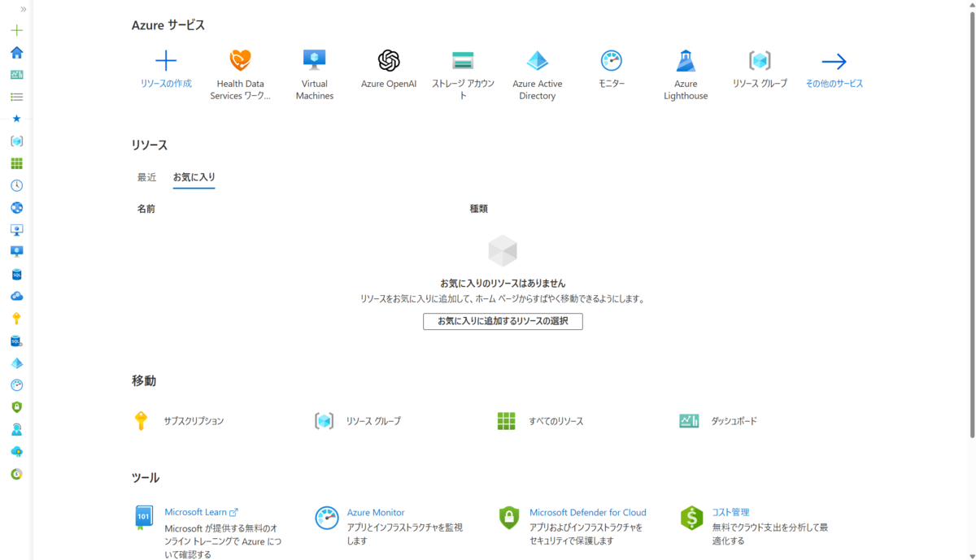Expand the left sidebar with the double chevron
Viewport: 976px width, 560px height.
click(23, 9)
